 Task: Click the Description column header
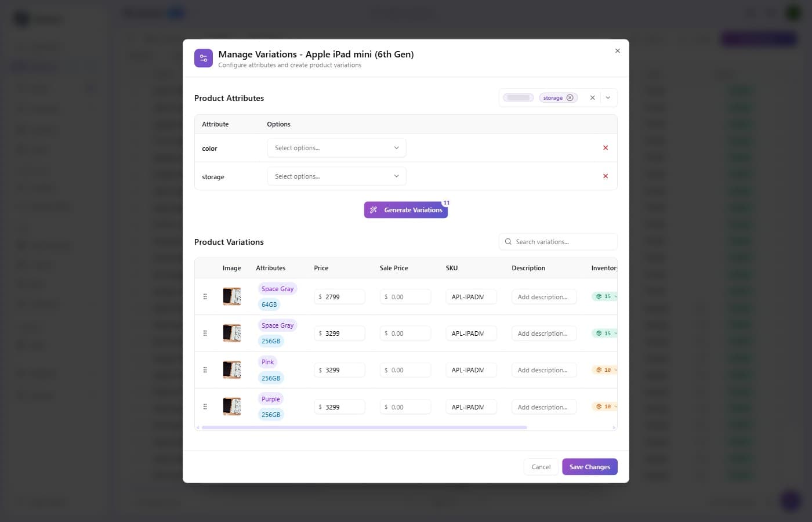(x=528, y=268)
